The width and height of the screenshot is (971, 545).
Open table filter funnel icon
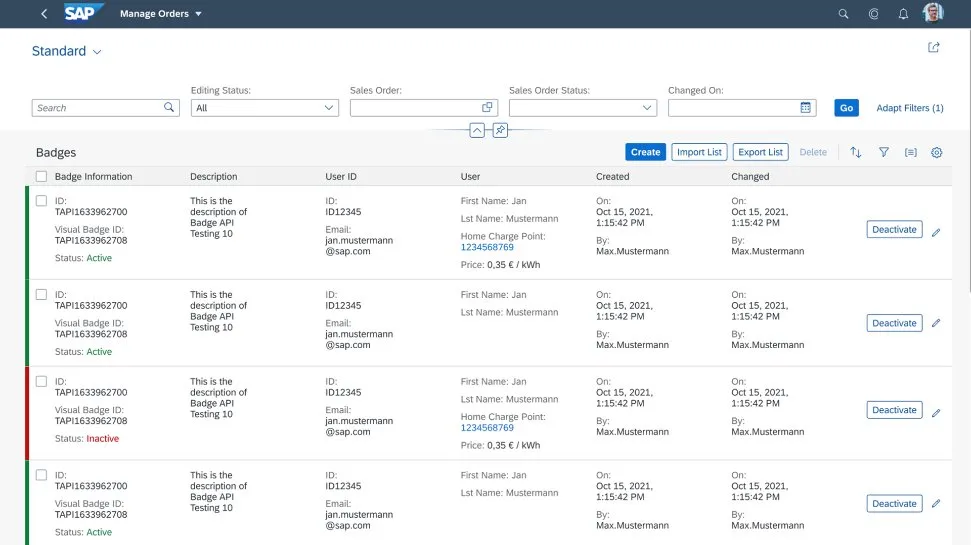(x=884, y=152)
